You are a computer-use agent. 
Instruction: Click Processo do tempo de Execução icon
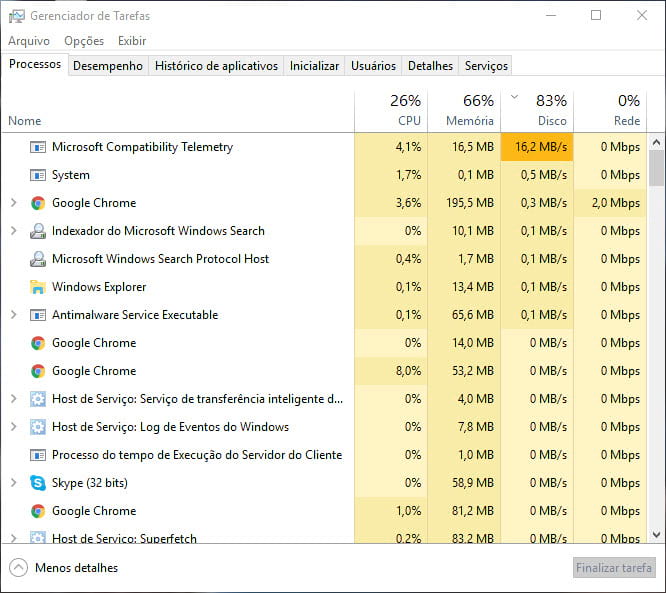point(38,455)
